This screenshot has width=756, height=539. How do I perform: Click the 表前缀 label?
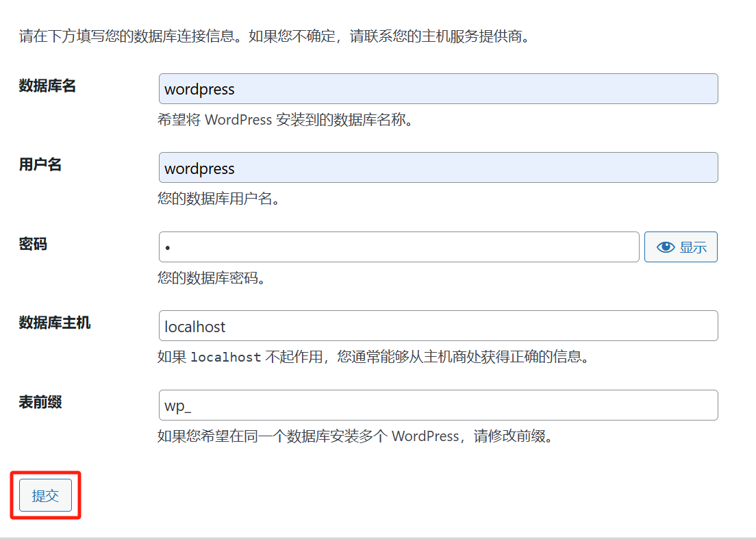(x=40, y=402)
